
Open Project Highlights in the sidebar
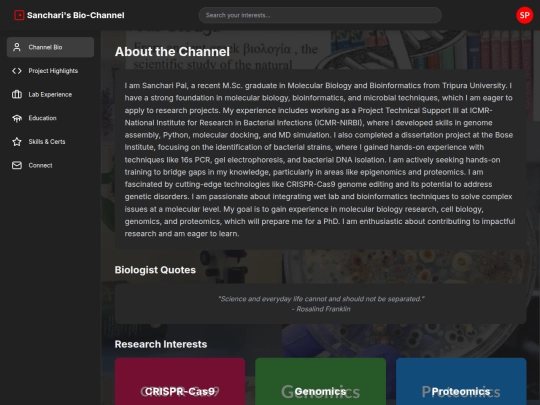point(50,71)
